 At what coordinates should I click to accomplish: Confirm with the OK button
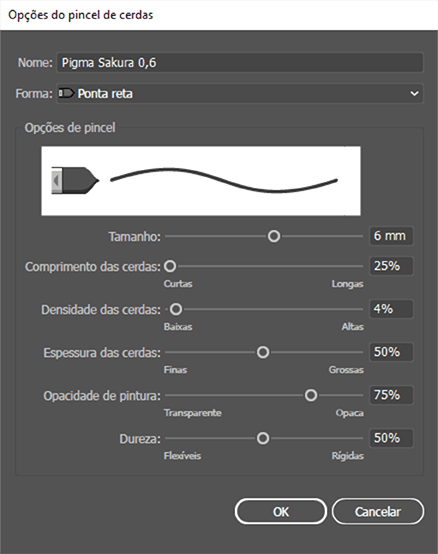pyautogui.click(x=281, y=512)
